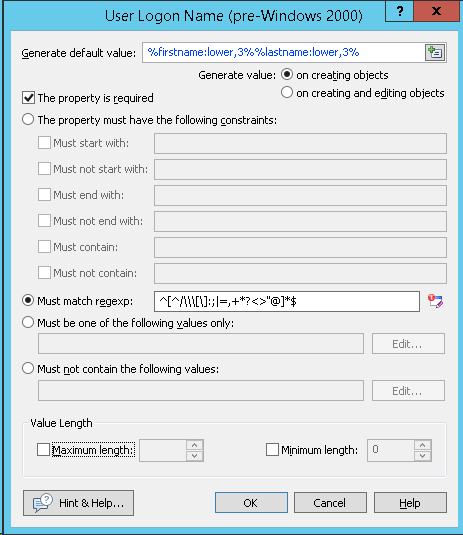The height and width of the screenshot is (535, 463).
Task: Click the Help button
Action: pos(410,503)
